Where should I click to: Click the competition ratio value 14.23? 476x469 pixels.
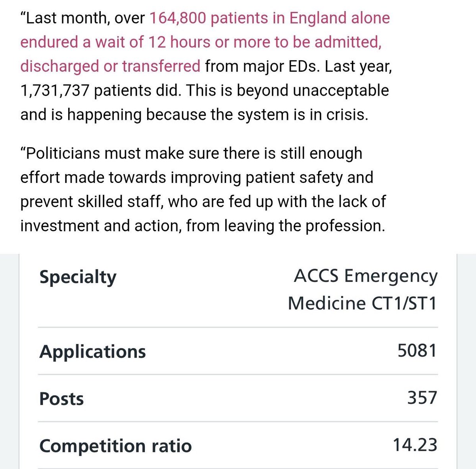(415, 445)
